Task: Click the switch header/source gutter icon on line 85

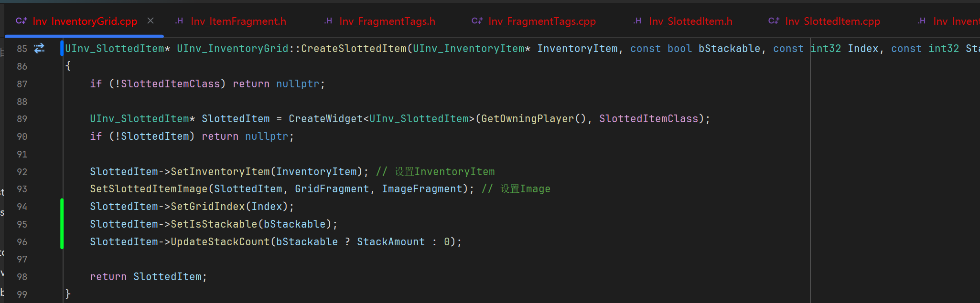Action: 39,48
